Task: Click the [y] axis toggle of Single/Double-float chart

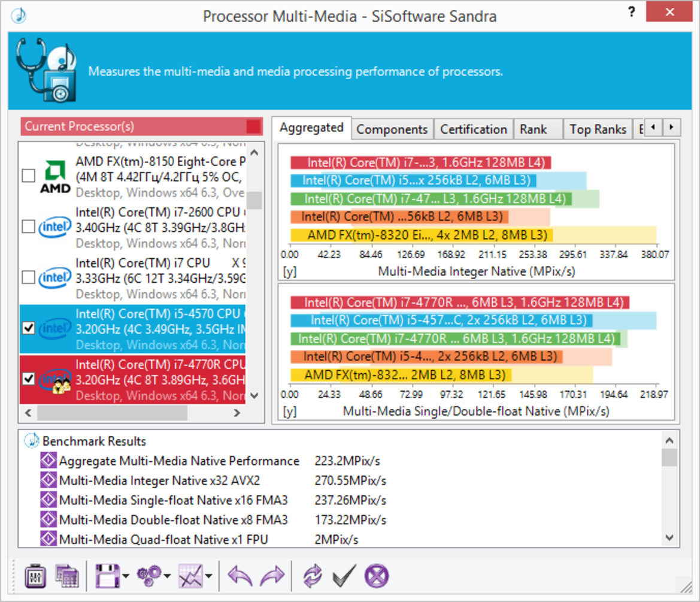Action: tap(290, 412)
